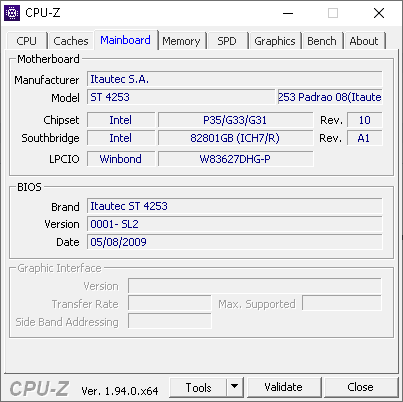Viewport: 403px width, 402px height.
Task: Click the CPU-Z app icon in title bar
Action: (x=12, y=13)
